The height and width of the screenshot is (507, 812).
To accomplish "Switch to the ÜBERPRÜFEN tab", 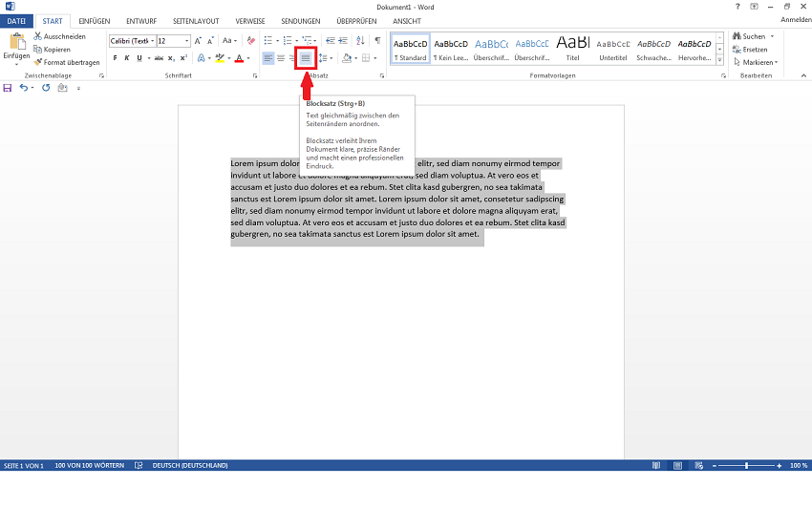I will coord(356,21).
